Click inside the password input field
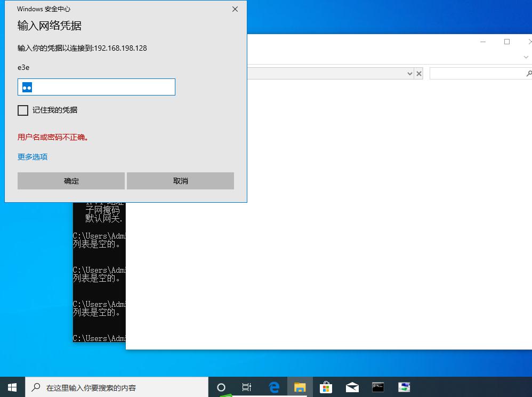Viewport: 532px width, 397px height. (96, 86)
